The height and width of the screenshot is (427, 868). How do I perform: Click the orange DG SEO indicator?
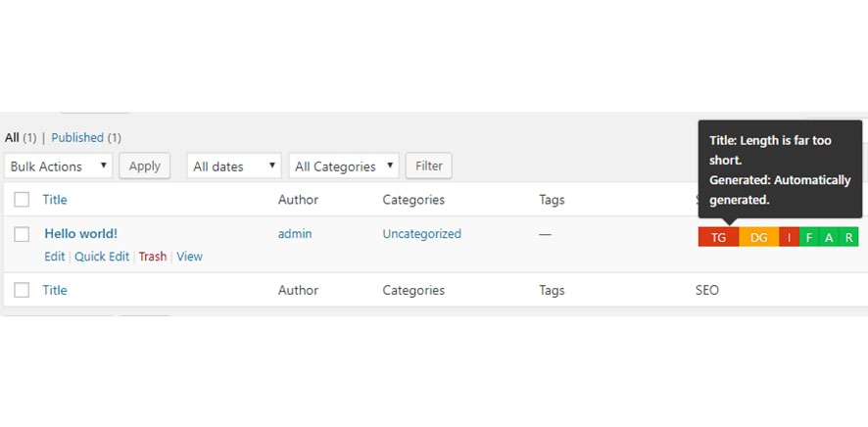tap(758, 237)
